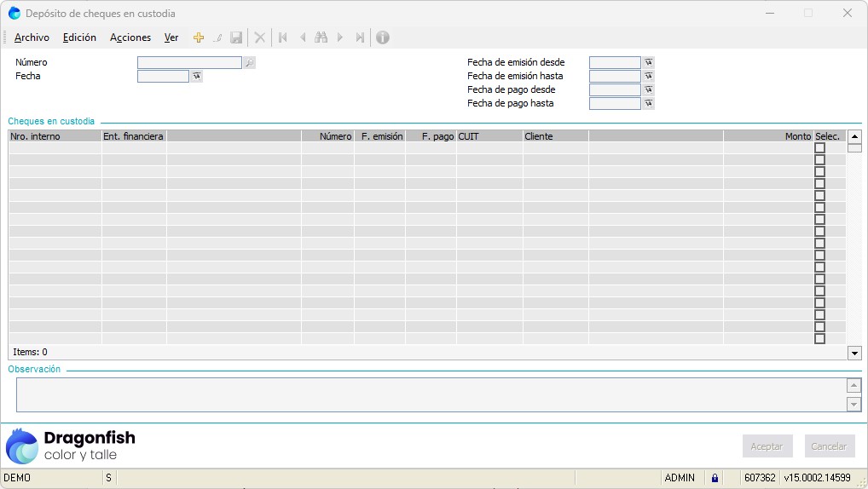868x489 pixels.
Task: Tick the first row Selec. checkbox
Action: 819,148
